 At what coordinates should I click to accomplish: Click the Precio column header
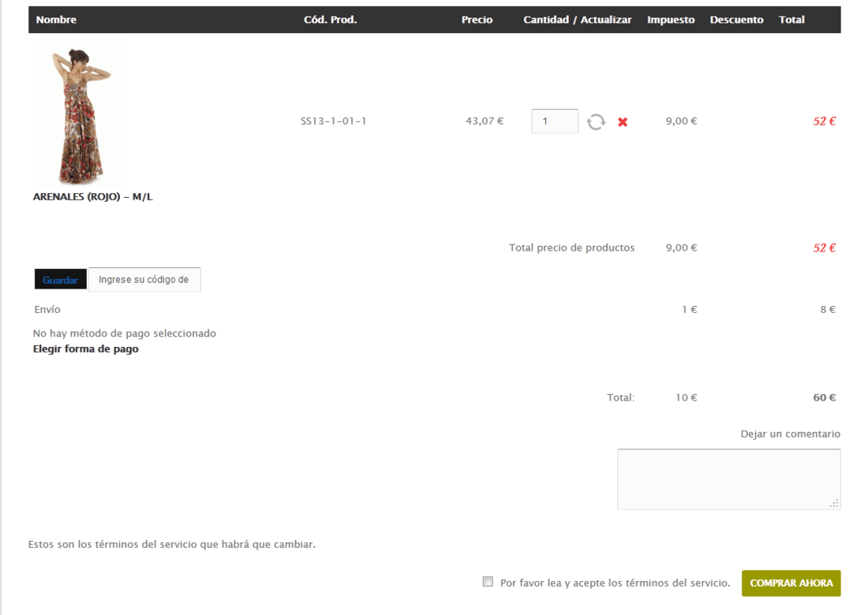click(477, 20)
